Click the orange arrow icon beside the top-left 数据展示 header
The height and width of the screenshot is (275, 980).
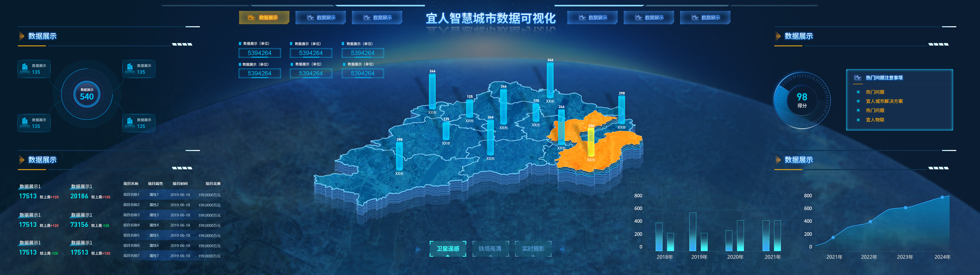pyautogui.click(x=22, y=36)
